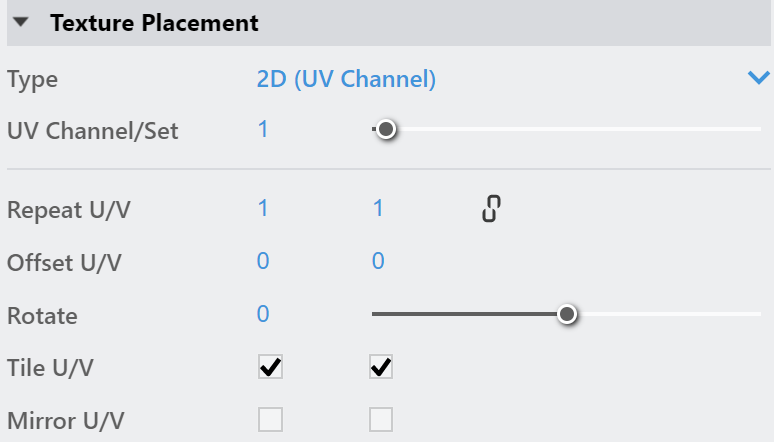Collapse the Texture Placement section
Screen dimensions: 774x442
coord(21,22)
